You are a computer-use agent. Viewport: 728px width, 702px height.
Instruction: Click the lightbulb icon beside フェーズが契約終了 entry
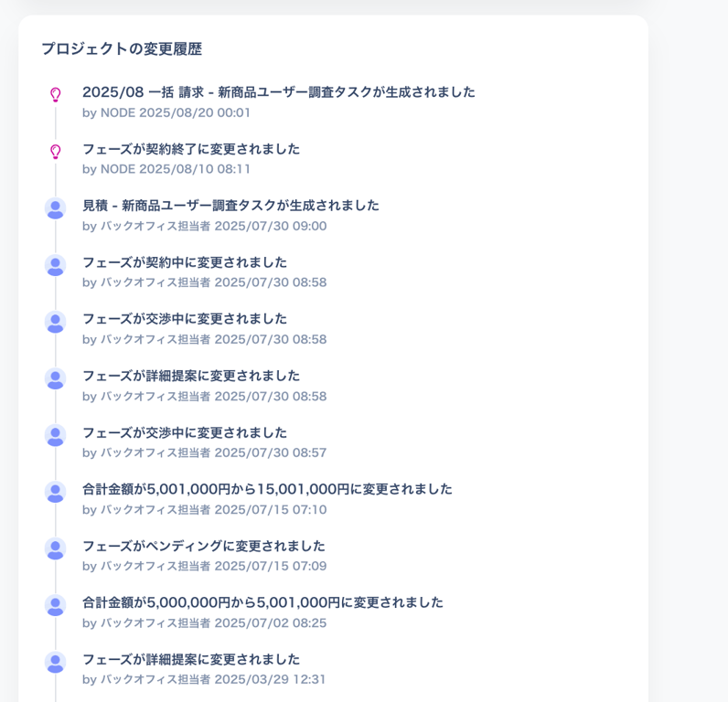point(55,151)
